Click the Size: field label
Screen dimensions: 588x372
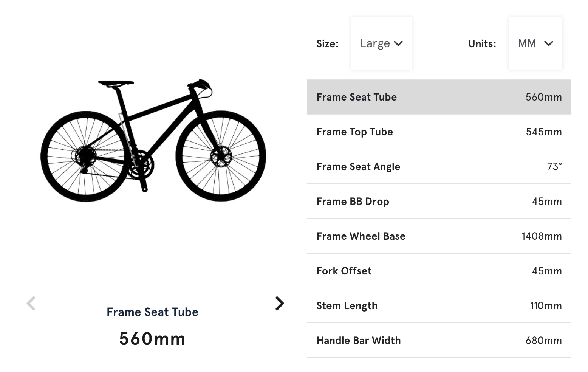pos(327,43)
